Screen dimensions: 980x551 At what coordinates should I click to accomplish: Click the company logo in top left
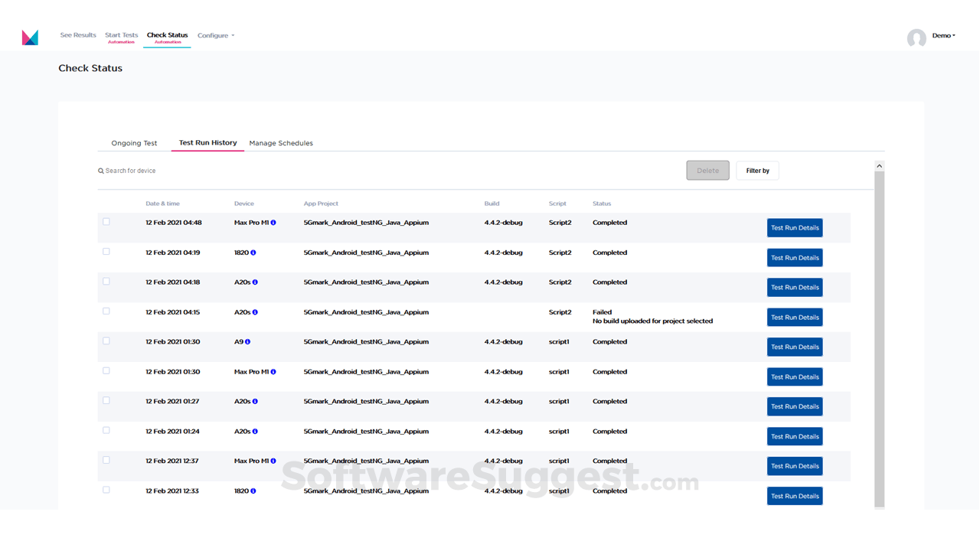tap(30, 37)
